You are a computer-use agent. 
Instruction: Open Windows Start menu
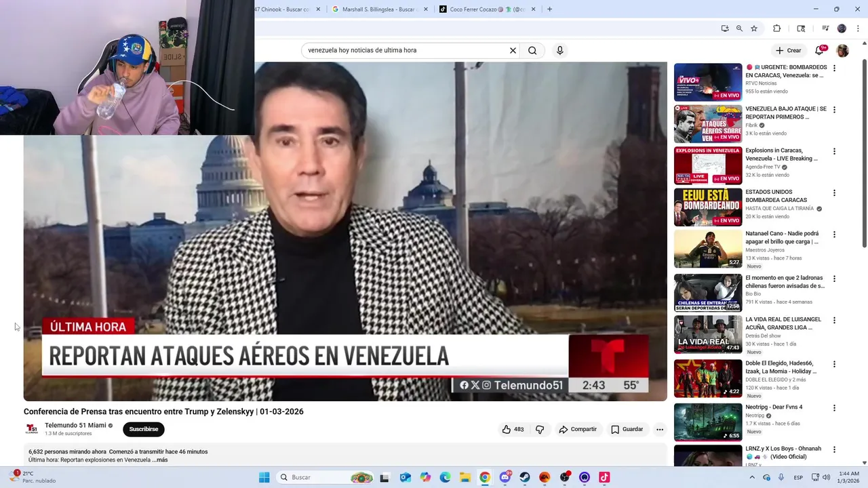(x=264, y=477)
